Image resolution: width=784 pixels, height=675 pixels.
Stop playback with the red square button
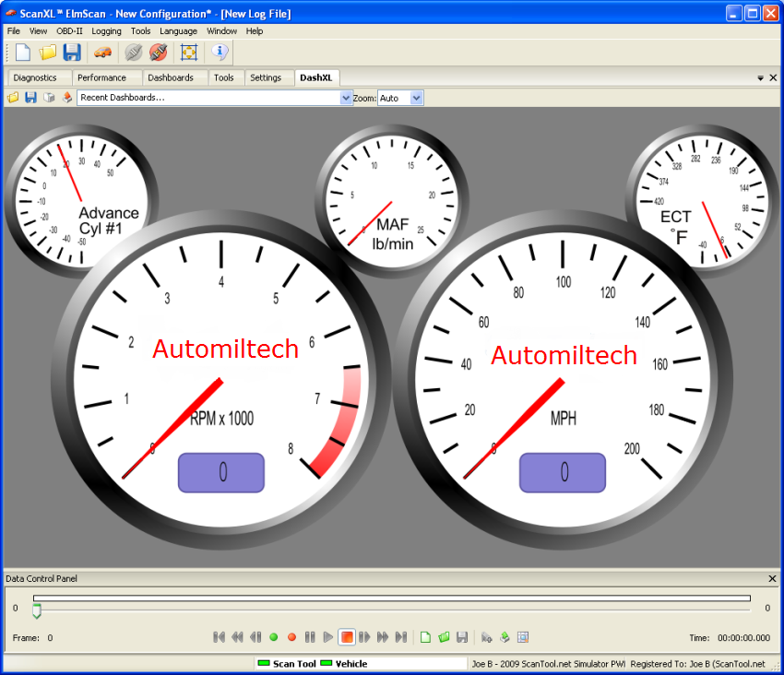pos(347,637)
